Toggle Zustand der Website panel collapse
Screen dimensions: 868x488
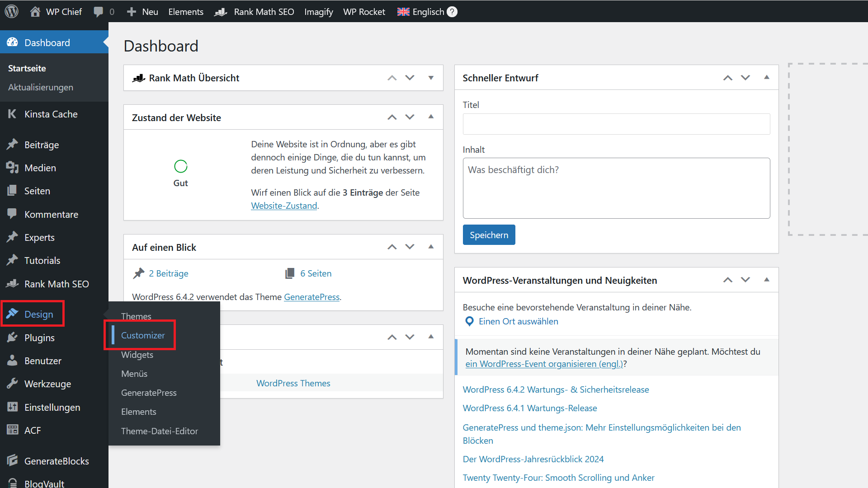(x=430, y=117)
